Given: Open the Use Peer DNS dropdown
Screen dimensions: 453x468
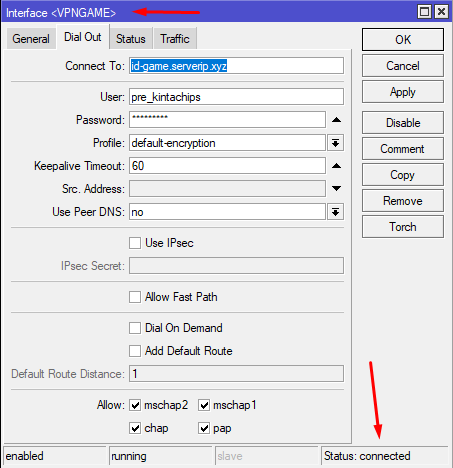Looking at the screenshot, I should point(335,212).
